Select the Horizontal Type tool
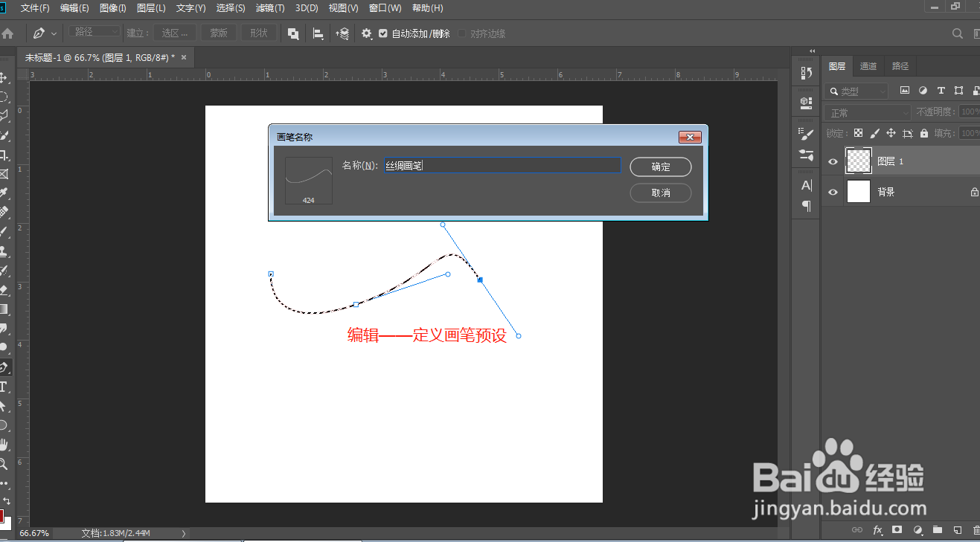This screenshot has width=980, height=542. tap(4, 387)
